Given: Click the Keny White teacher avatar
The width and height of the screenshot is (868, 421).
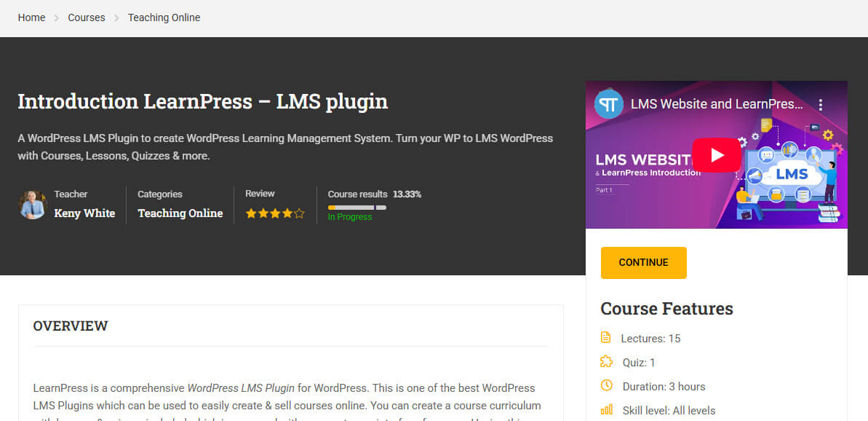Looking at the screenshot, I should [x=33, y=205].
